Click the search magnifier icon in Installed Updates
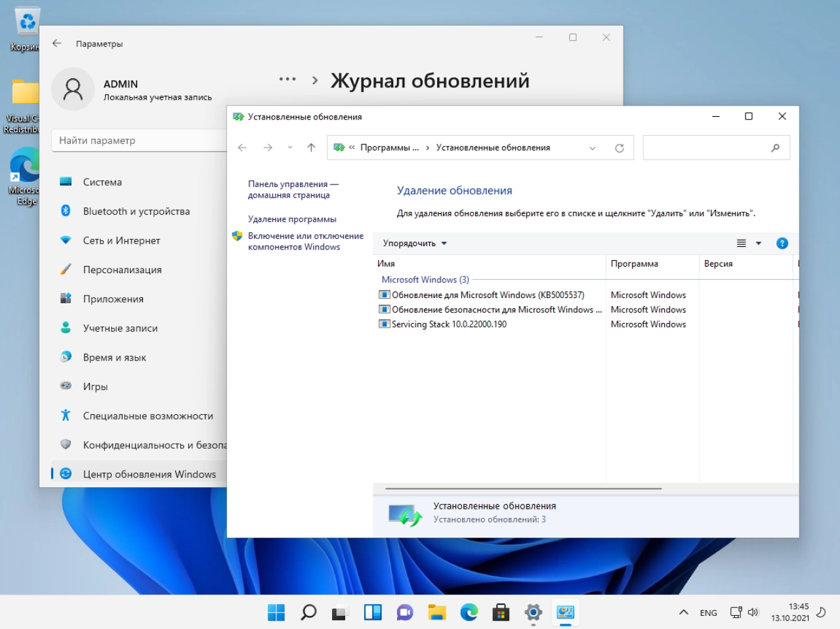 776,148
